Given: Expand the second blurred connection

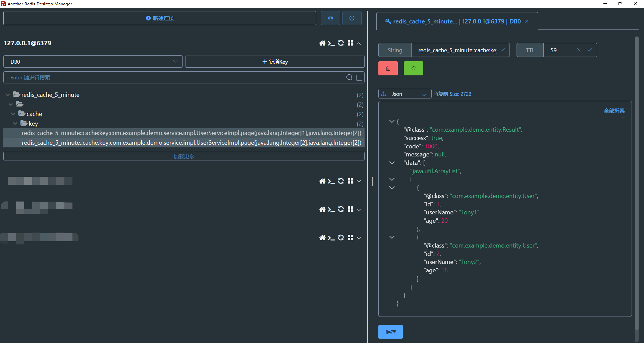Looking at the screenshot, I should coord(359,210).
